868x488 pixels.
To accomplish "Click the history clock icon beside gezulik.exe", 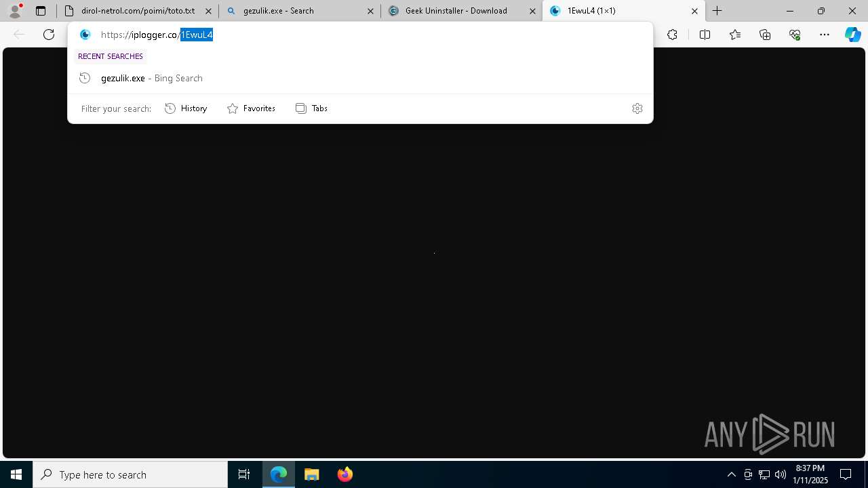I will pyautogui.click(x=85, y=78).
